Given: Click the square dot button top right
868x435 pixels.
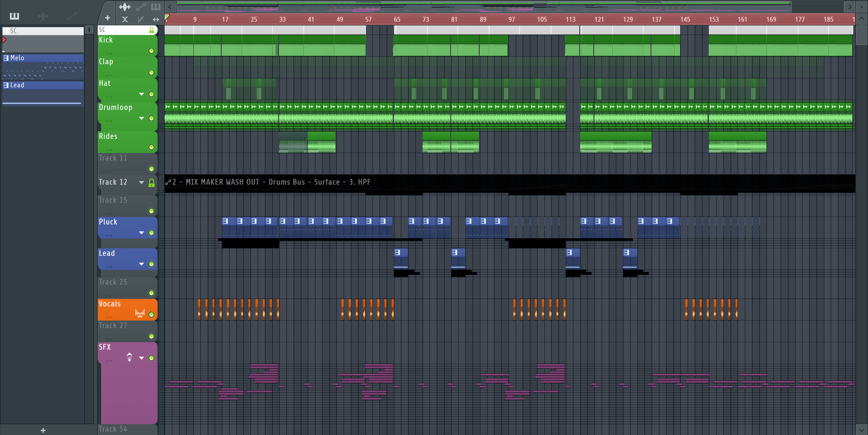Looking at the screenshot, I should [x=862, y=6].
